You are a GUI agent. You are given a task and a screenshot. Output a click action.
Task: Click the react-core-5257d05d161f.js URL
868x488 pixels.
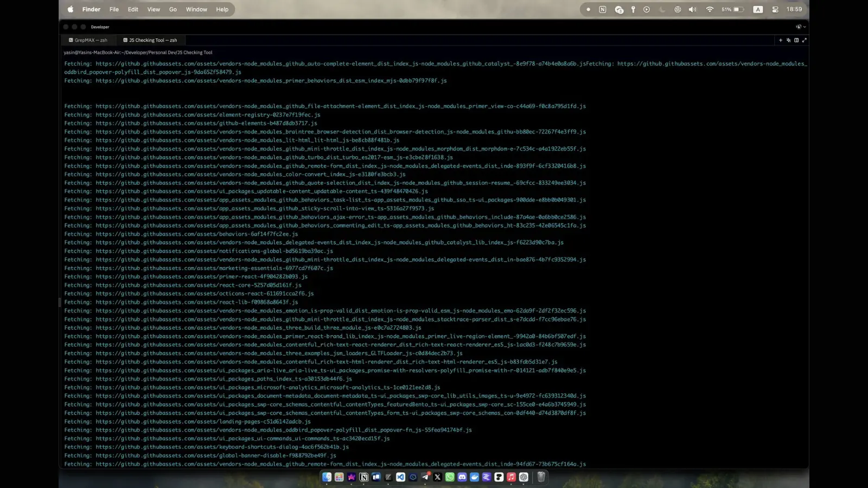[199, 285]
